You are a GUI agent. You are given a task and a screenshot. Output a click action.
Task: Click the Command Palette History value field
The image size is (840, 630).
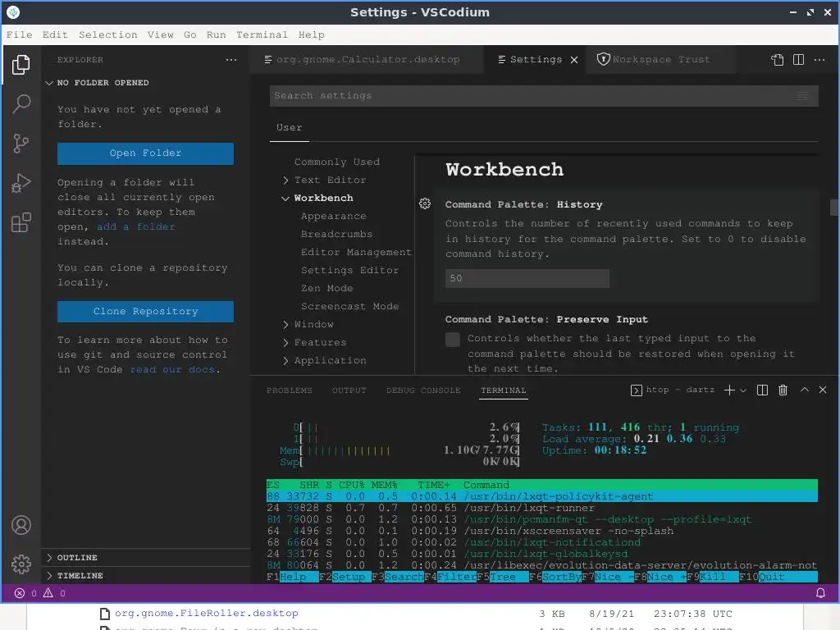pyautogui.click(x=527, y=279)
